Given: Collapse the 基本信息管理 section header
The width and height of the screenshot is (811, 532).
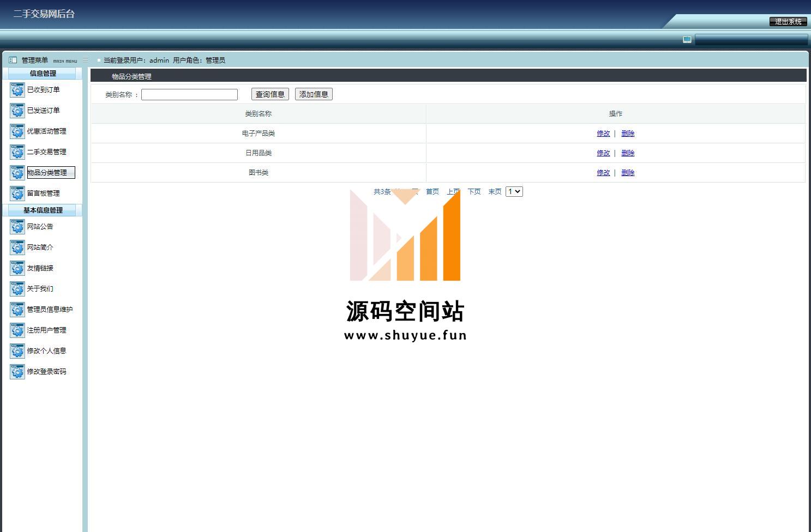Looking at the screenshot, I should [43, 210].
